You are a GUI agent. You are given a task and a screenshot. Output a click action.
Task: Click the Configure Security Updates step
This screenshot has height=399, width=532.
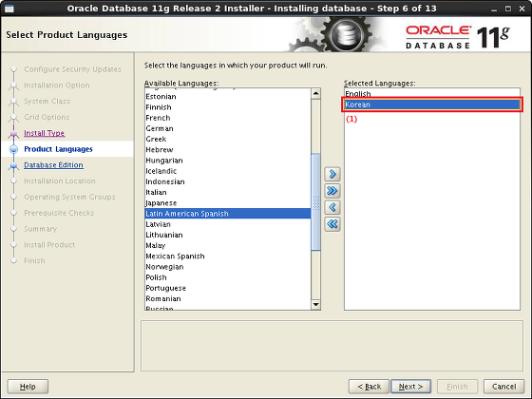click(x=72, y=69)
